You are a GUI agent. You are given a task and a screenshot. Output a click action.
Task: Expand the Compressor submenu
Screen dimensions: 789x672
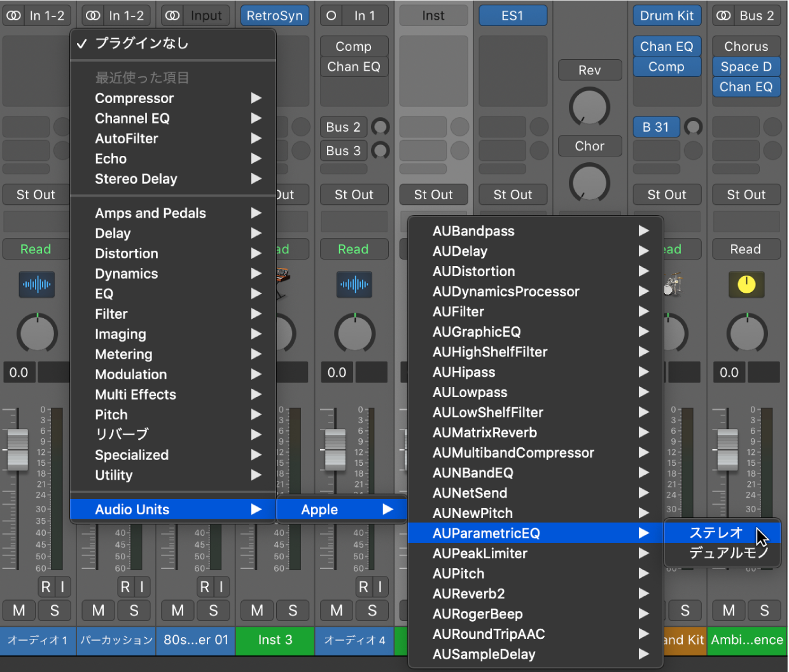(134, 98)
